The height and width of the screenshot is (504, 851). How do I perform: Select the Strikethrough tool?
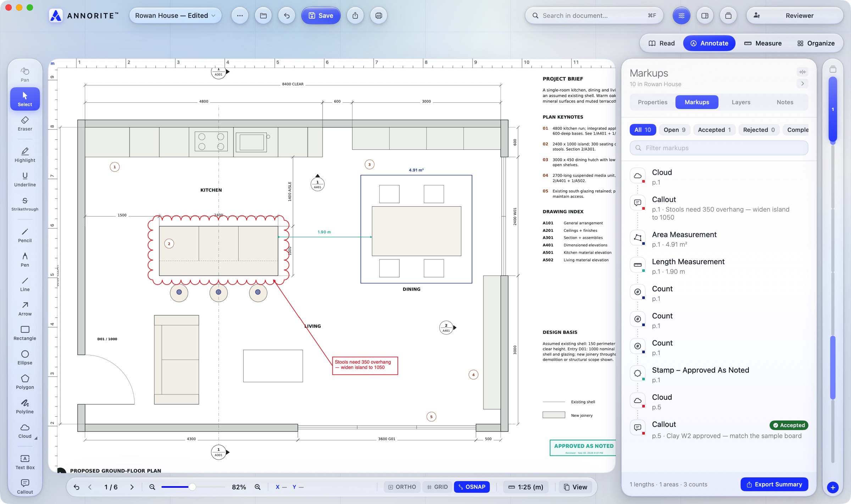pyautogui.click(x=25, y=204)
